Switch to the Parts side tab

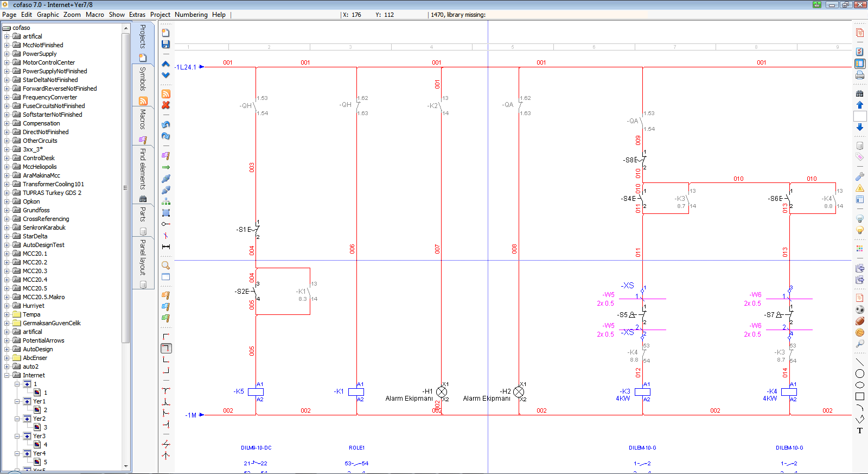point(143,220)
